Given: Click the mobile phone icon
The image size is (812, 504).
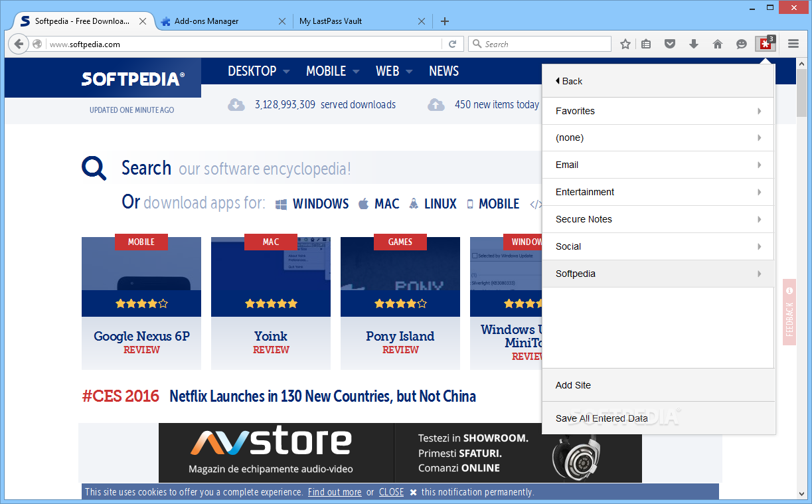Looking at the screenshot, I should click(x=470, y=204).
